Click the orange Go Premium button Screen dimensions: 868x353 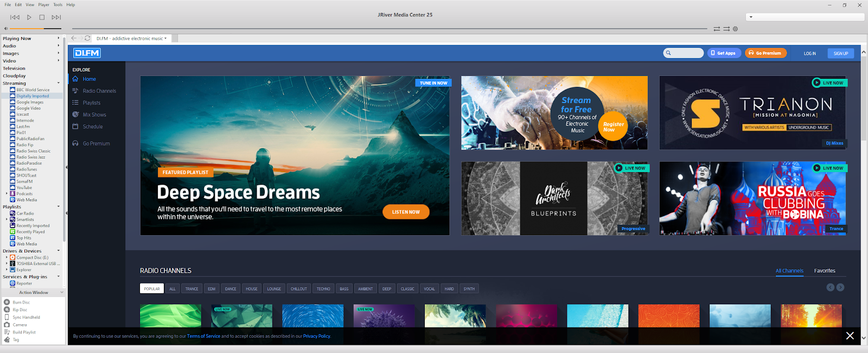[x=765, y=53]
